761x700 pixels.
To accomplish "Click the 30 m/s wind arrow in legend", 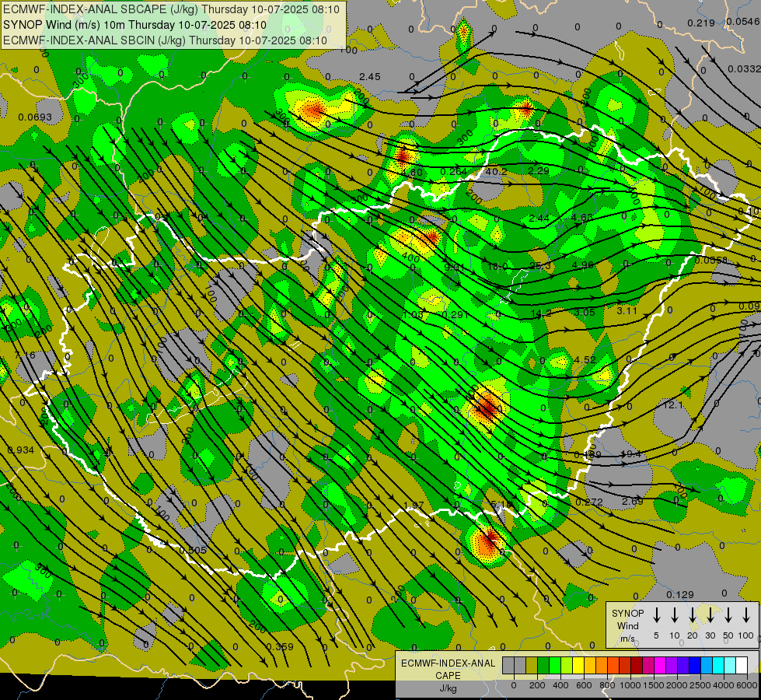I will pos(710,615).
